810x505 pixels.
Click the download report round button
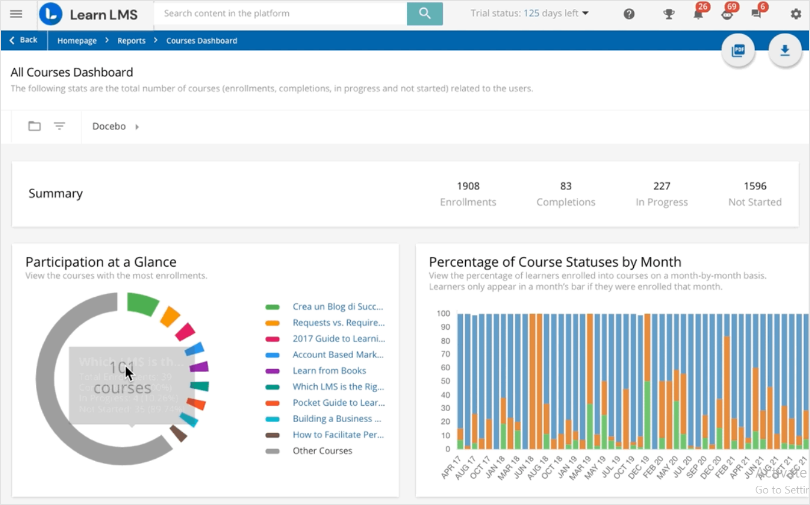785,51
